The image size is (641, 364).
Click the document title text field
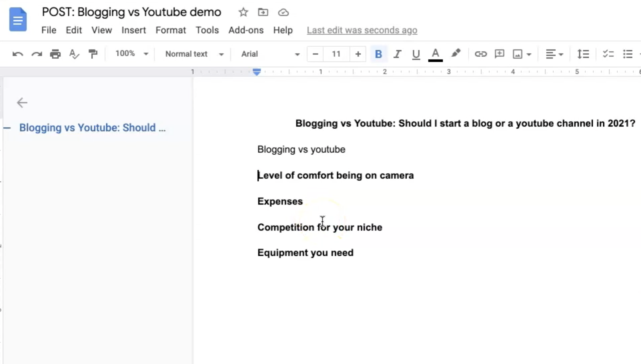[131, 12]
